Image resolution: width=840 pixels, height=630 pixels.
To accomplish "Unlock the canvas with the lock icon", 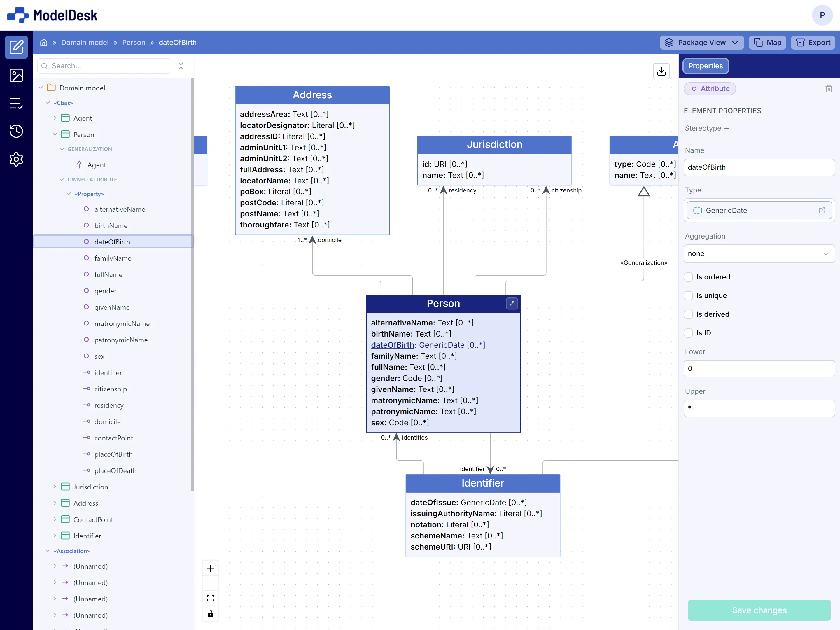I will tap(211, 614).
